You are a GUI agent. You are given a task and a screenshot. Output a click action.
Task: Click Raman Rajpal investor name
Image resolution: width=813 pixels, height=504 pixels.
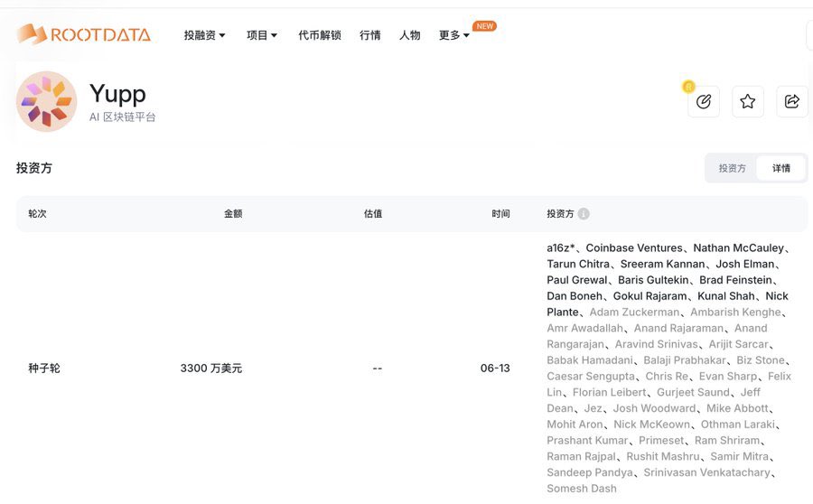(581, 457)
